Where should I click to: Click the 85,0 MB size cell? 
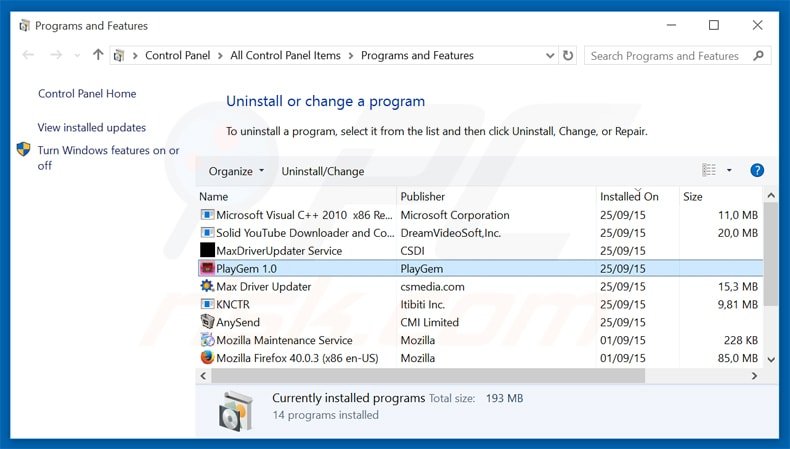738,358
